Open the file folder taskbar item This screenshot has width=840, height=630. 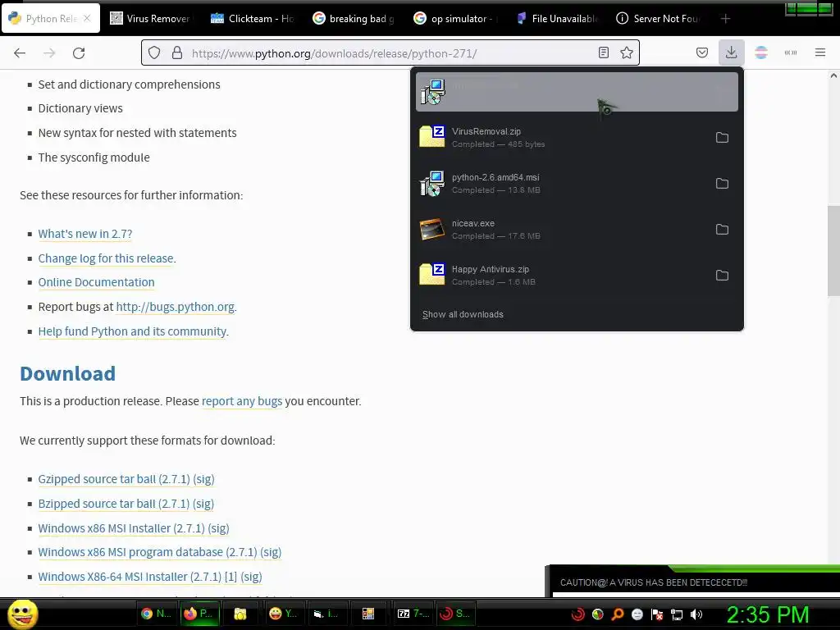(x=240, y=614)
